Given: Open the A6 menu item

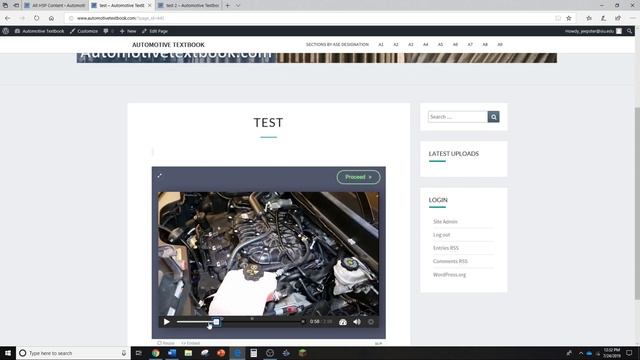Looking at the screenshot, I should pos(455,44).
